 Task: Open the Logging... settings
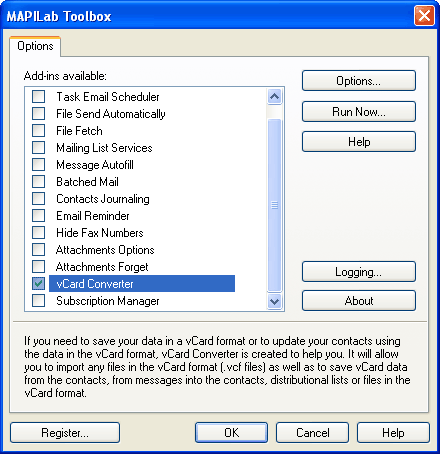coord(359,272)
